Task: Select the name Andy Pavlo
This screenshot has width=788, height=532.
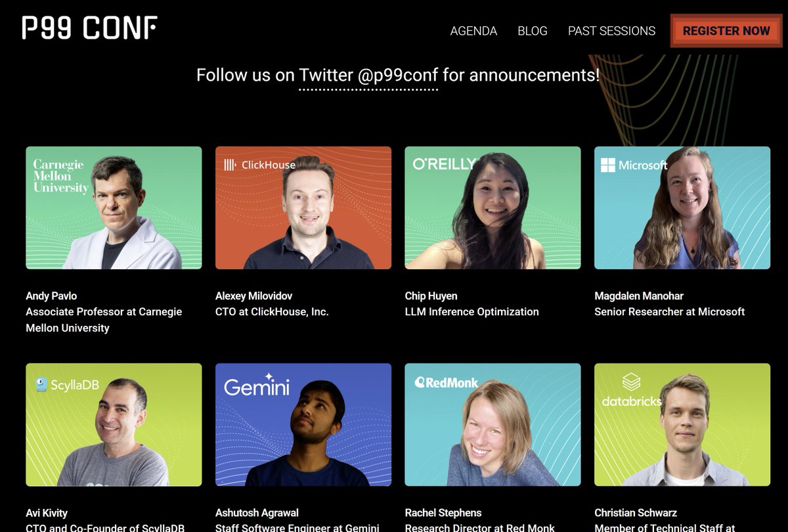Action: point(51,296)
